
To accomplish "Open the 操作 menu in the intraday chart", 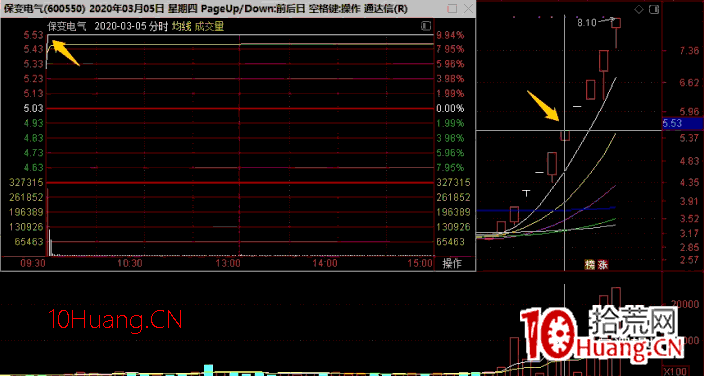I will click(x=452, y=263).
